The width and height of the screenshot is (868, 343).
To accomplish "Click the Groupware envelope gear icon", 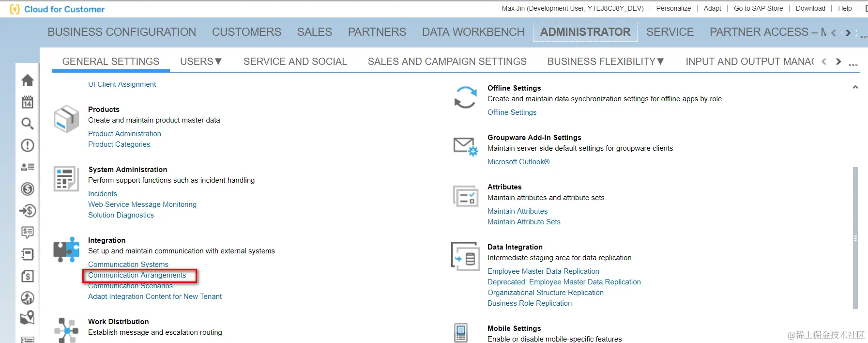I will pos(465,146).
